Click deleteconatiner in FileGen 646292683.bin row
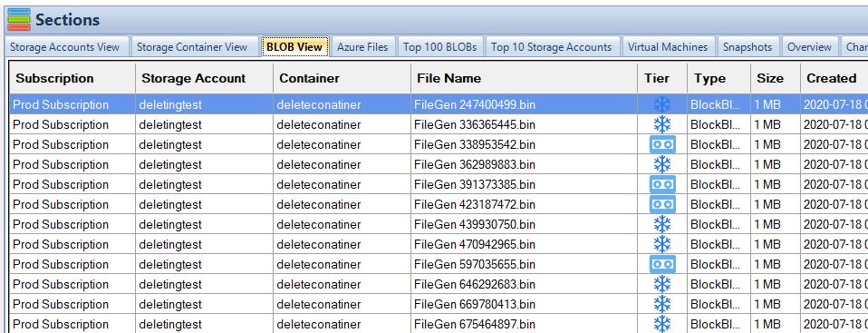The height and width of the screenshot is (333, 868). (319, 284)
